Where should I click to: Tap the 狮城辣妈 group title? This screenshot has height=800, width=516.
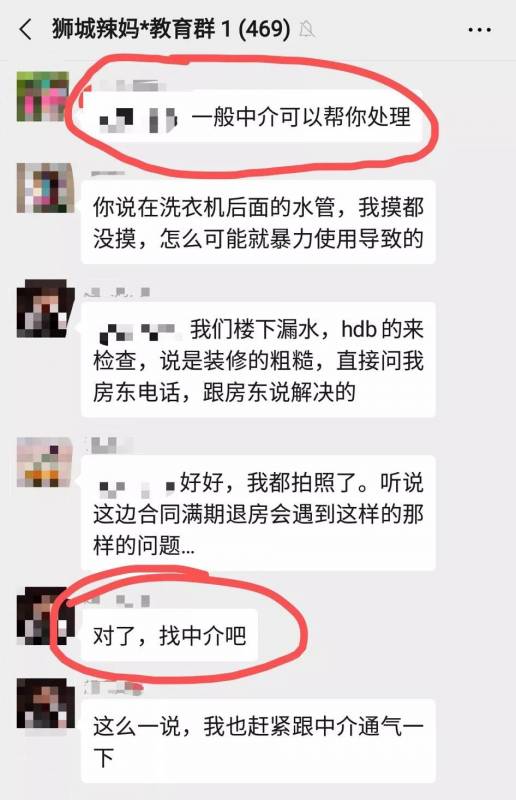[171, 29]
